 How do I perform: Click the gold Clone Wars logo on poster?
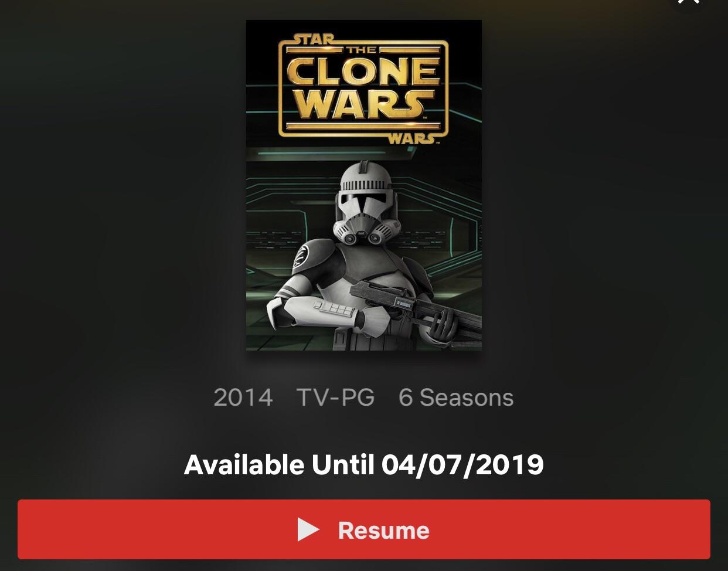tap(363, 88)
